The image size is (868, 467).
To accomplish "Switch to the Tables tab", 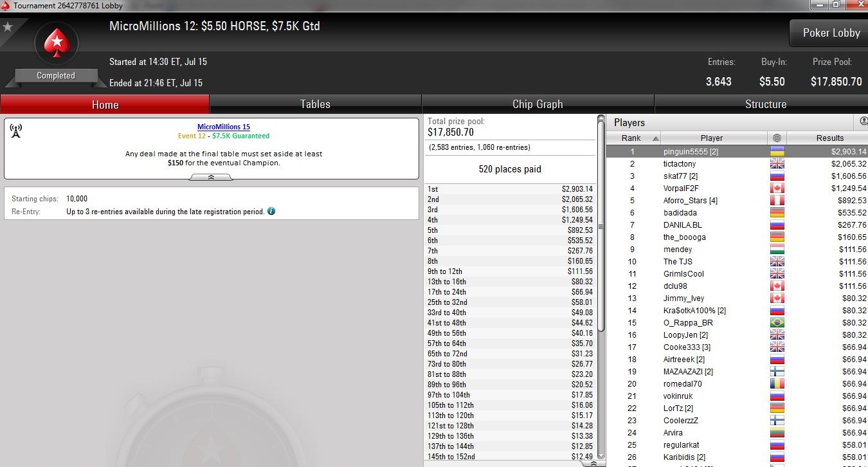I will 316,104.
